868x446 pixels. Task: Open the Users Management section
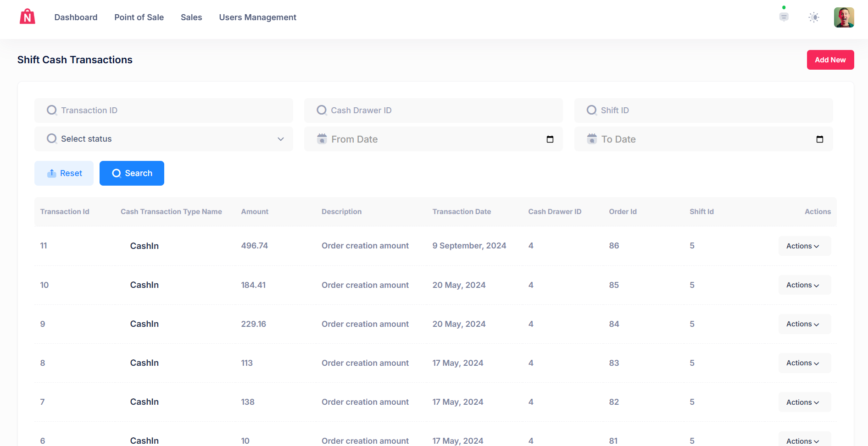pos(257,17)
